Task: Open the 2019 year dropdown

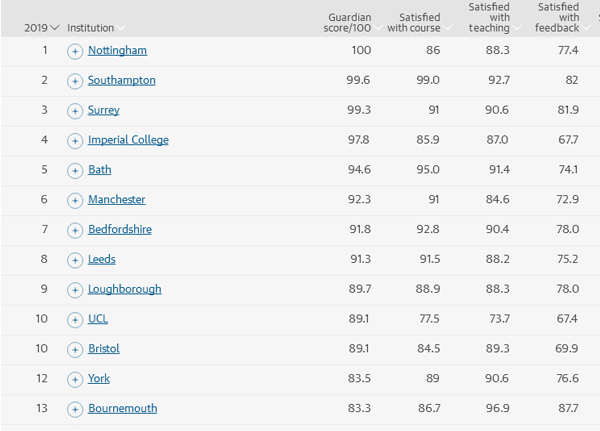Action: (x=42, y=28)
